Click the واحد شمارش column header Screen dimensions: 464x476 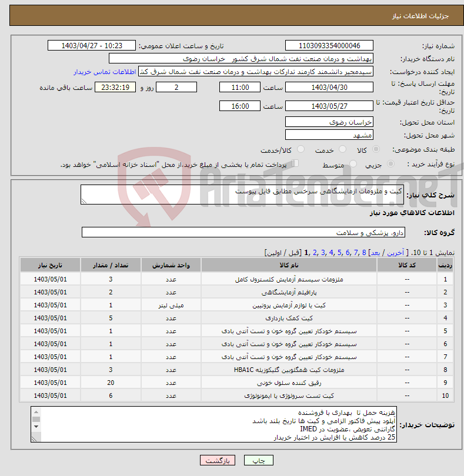click(x=171, y=265)
